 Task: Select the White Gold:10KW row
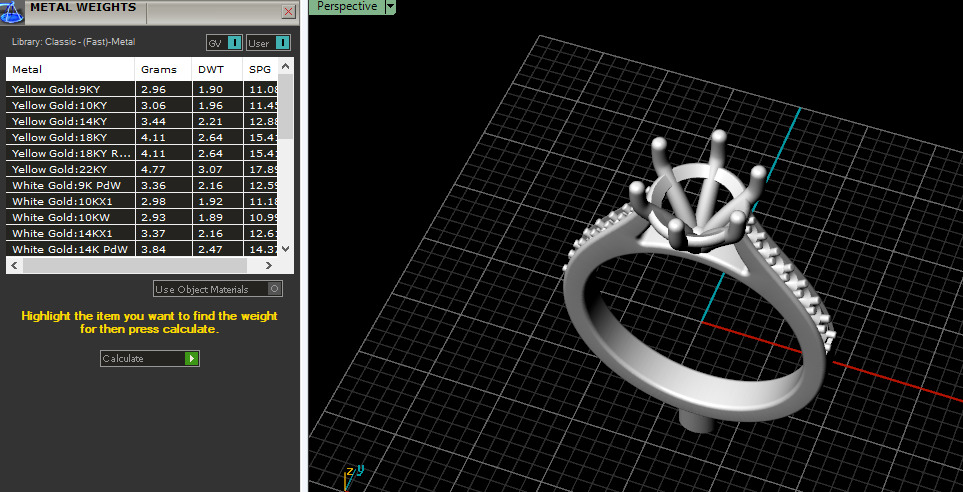point(142,217)
